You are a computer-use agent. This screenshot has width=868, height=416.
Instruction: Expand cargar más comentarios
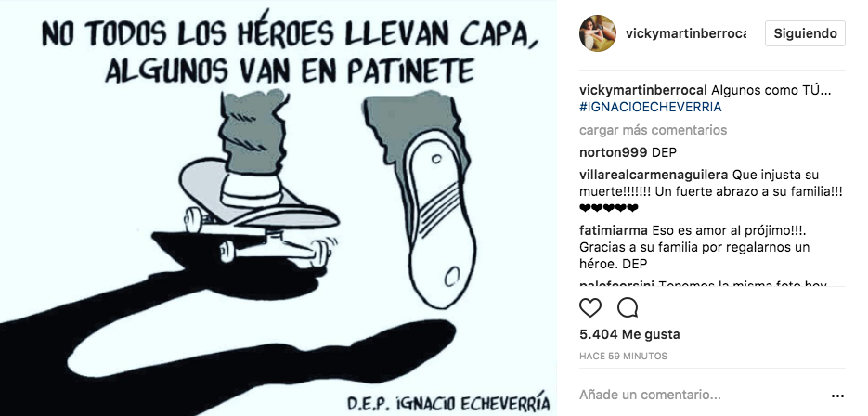tap(654, 130)
